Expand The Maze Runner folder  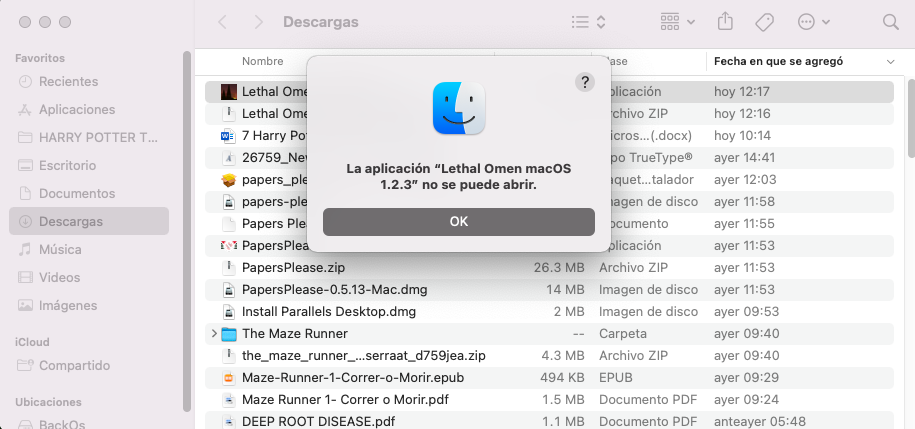pos(214,334)
